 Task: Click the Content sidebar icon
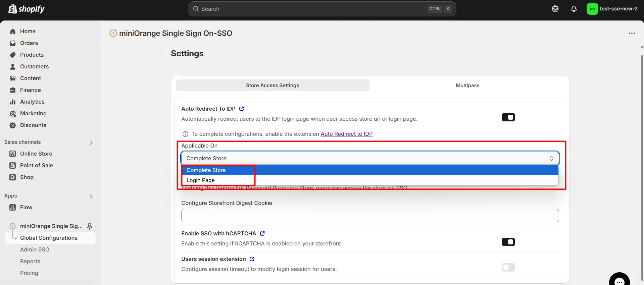13,78
